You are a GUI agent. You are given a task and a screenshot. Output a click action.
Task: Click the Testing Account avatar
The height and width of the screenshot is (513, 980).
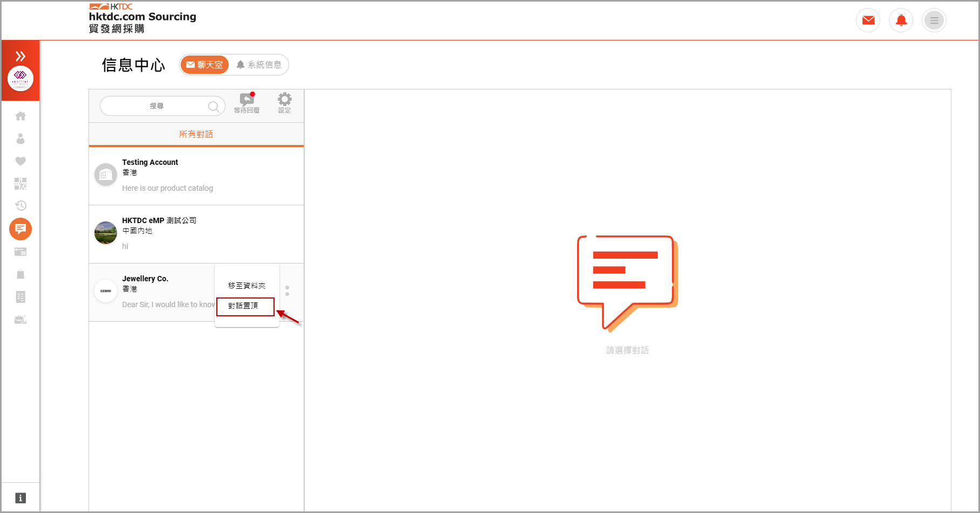[x=106, y=175]
